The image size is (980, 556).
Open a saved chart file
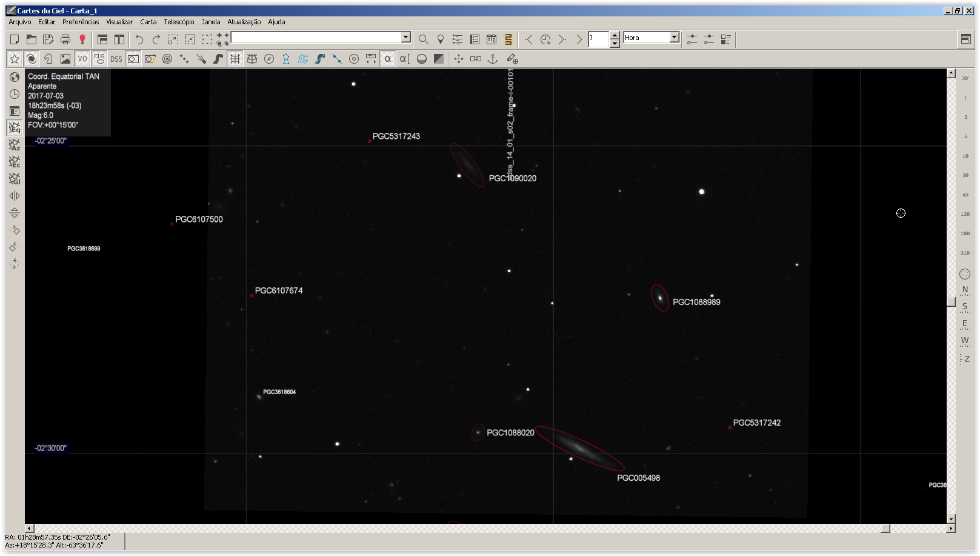[x=32, y=39]
